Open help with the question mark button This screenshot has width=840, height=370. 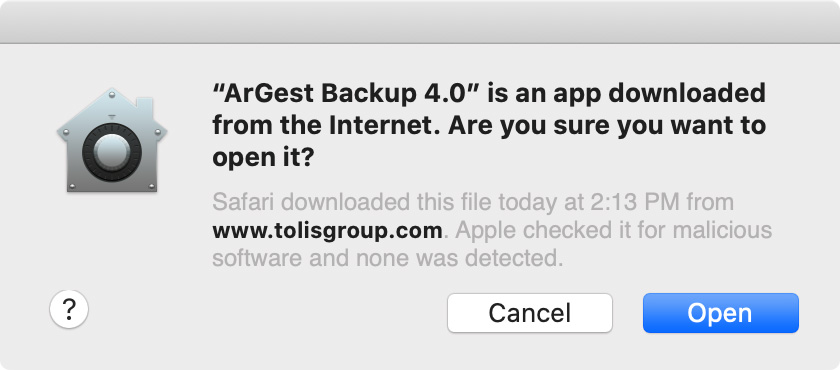coord(69,309)
